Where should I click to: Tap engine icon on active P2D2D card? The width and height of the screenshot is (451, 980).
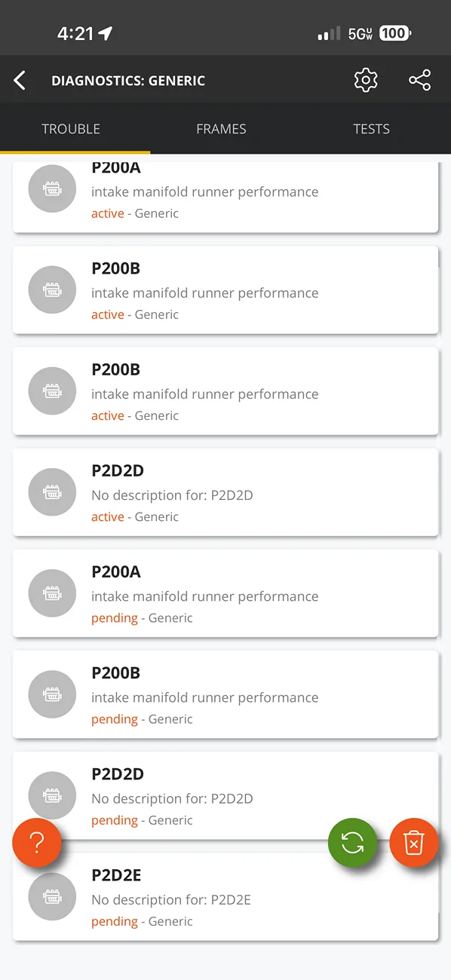coord(52,492)
